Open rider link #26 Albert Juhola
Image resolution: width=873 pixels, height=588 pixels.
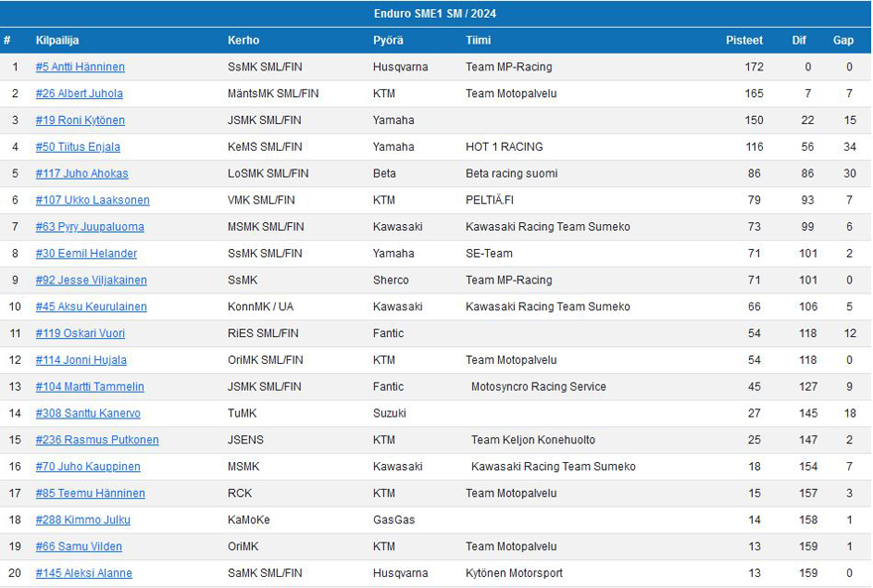79,93
